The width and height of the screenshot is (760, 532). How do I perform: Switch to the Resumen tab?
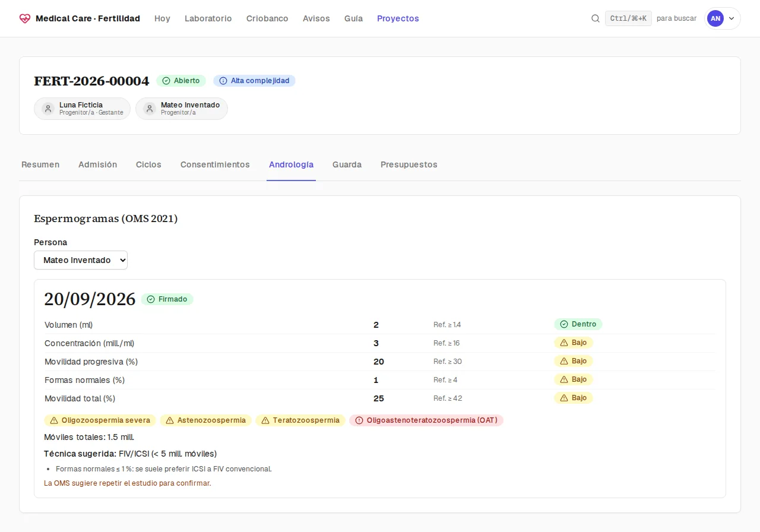click(40, 164)
